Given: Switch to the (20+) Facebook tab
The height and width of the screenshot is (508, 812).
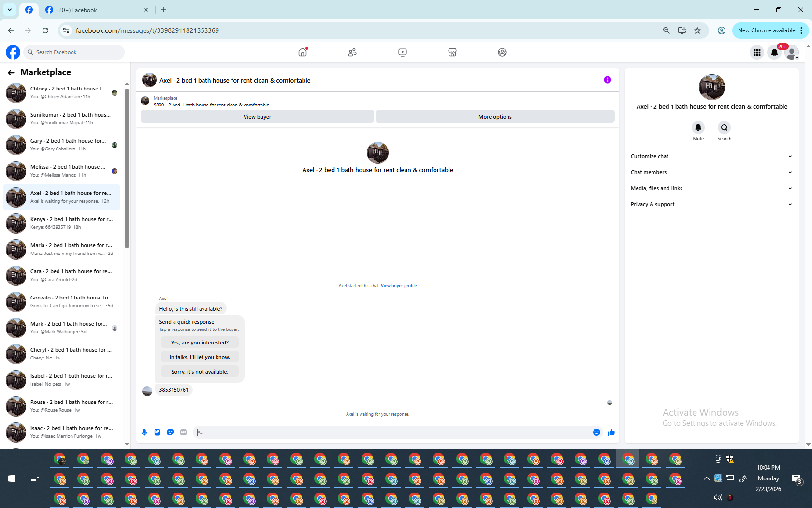Looking at the screenshot, I should tap(97, 10).
